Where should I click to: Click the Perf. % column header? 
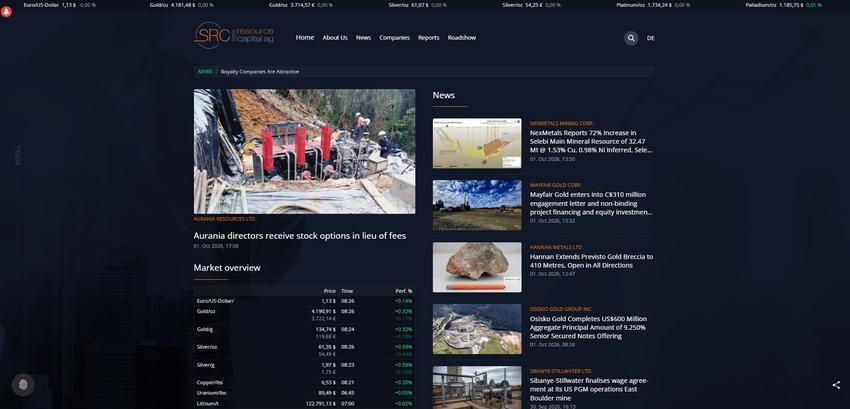click(x=404, y=291)
